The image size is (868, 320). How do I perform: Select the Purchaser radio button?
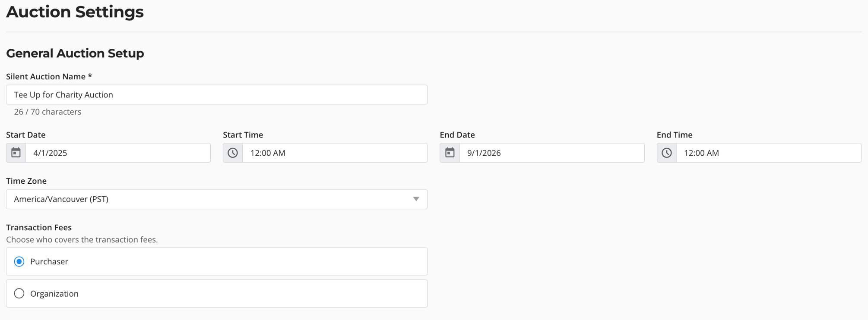tap(19, 261)
